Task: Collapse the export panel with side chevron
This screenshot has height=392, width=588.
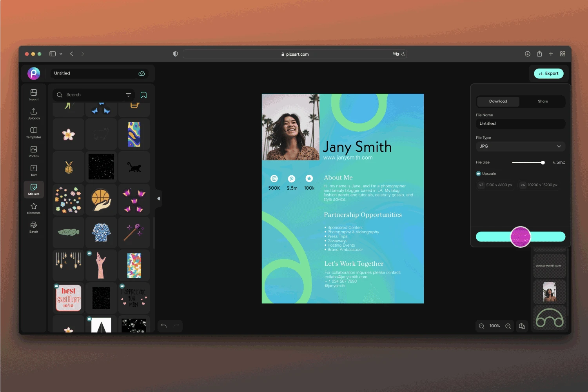Action: click(159, 199)
